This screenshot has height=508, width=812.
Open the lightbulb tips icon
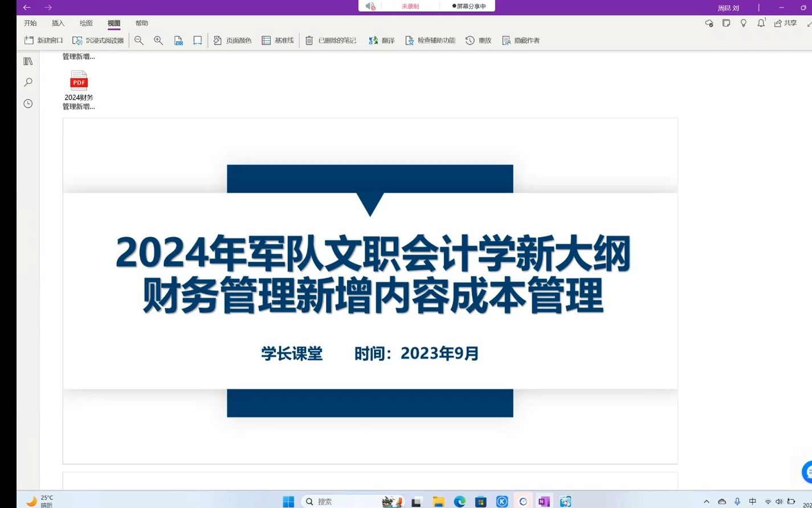[743, 23]
